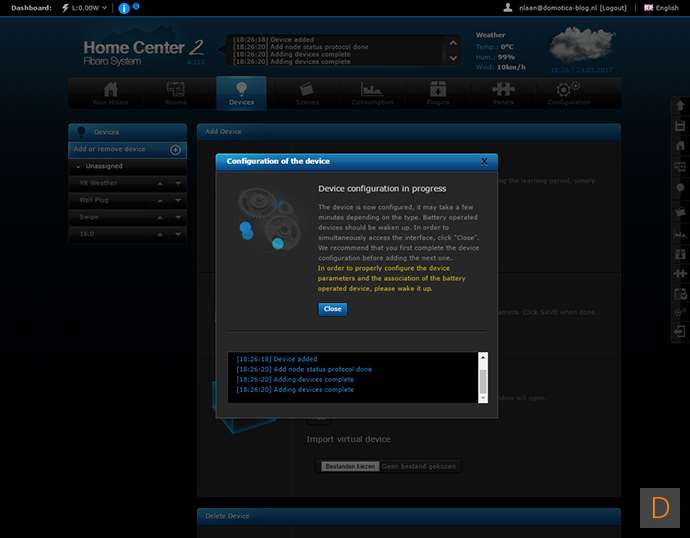Click the user profile icon

[x=508, y=7]
